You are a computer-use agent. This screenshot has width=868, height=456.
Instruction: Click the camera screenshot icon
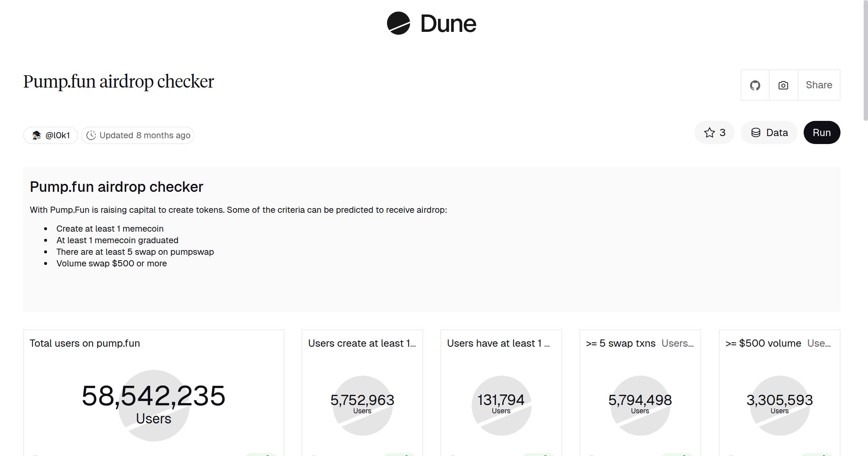tap(783, 85)
